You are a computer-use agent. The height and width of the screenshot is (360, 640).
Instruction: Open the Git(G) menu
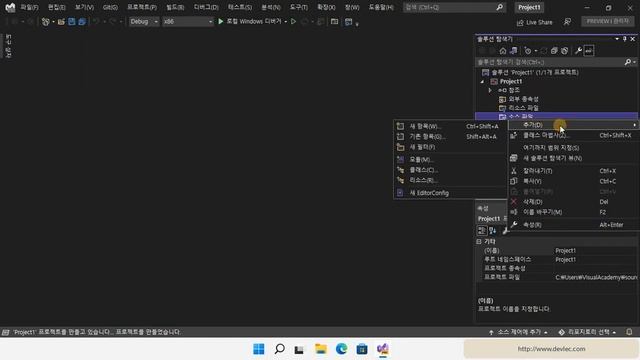pyautogui.click(x=110, y=7)
